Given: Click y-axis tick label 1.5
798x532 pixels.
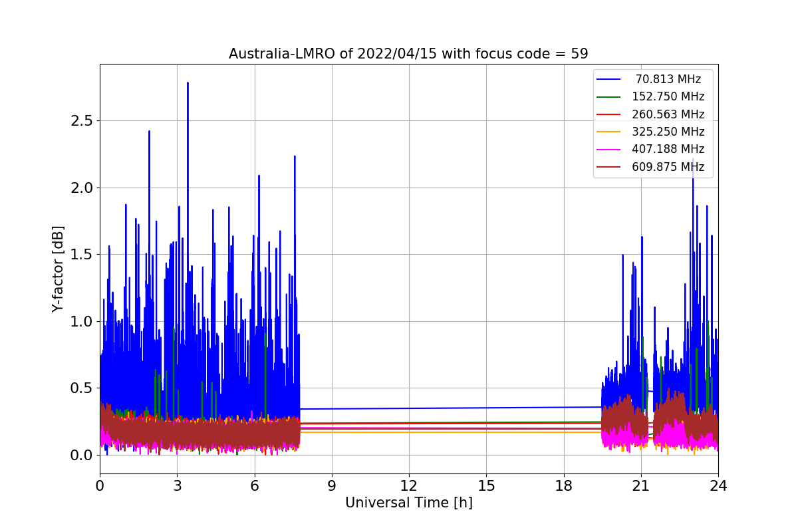Looking at the screenshot, I should [x=82, y=255].
